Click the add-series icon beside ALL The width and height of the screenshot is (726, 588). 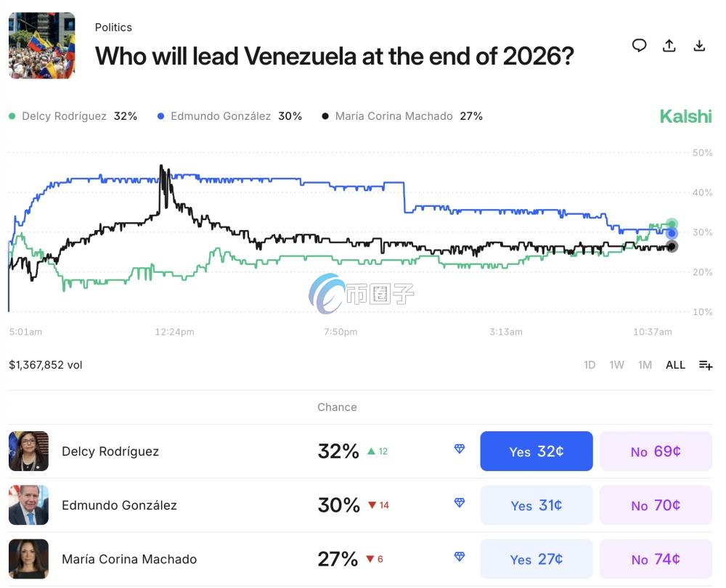coord(706,365)
